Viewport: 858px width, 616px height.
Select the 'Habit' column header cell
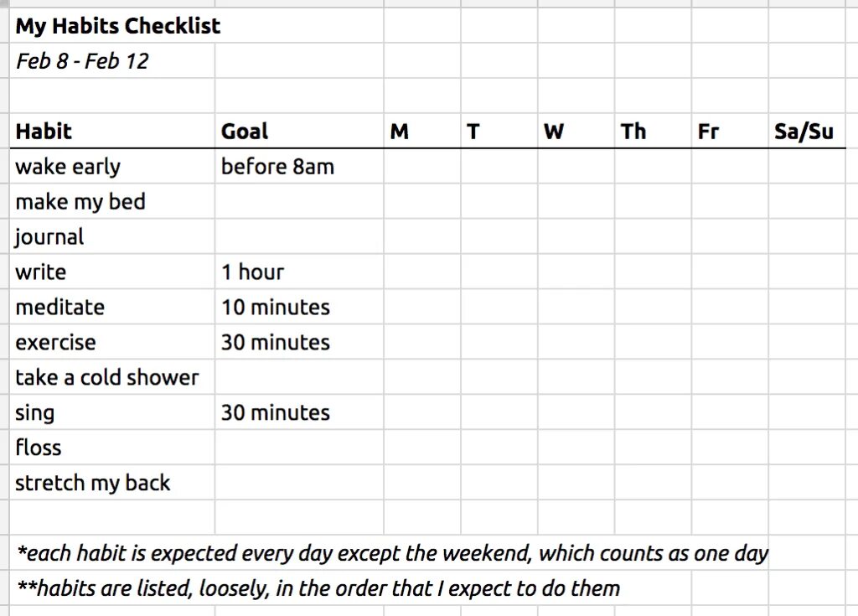112,131
